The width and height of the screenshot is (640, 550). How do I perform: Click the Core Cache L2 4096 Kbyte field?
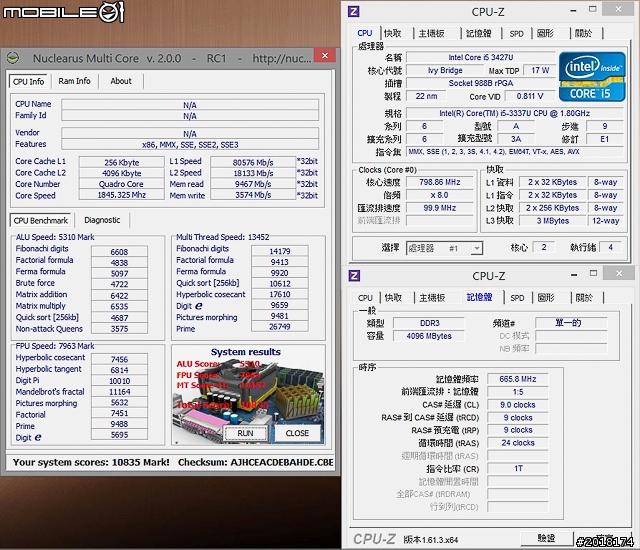point(122,173)
